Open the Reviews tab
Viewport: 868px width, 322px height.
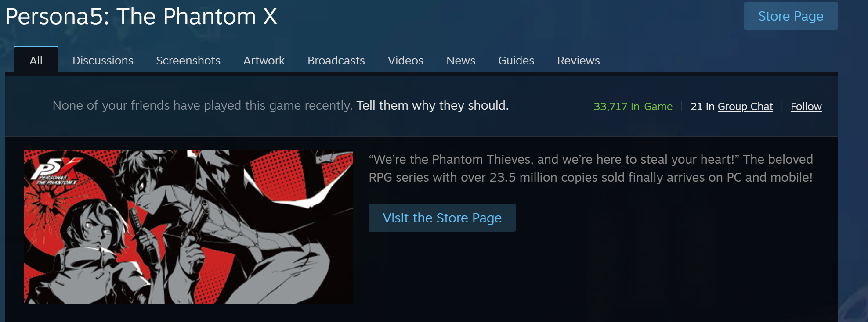coord(579,61)
